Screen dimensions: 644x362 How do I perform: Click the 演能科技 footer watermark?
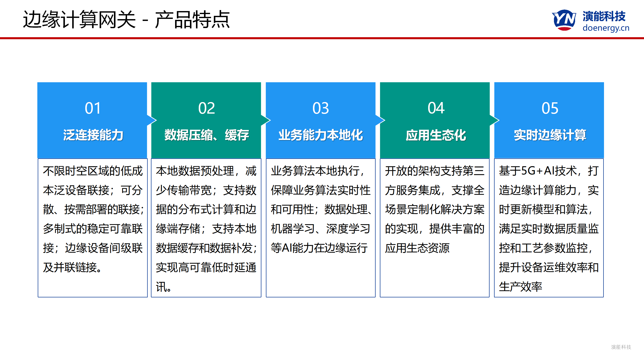pos(621,347)
